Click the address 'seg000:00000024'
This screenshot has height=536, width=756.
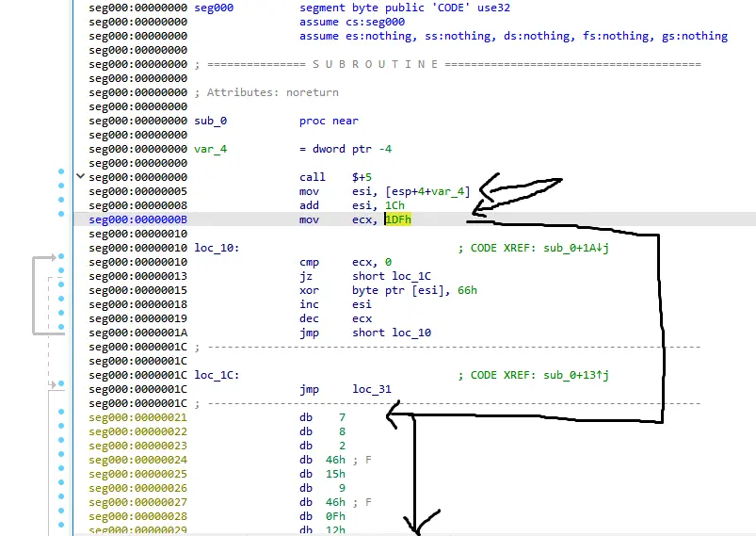point(137,461)
